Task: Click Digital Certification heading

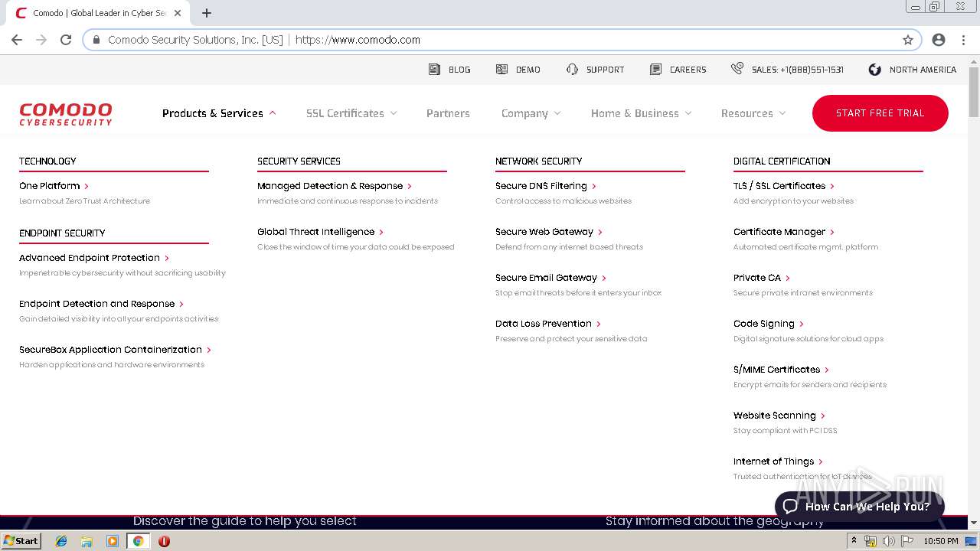Action: coord(782,161)
